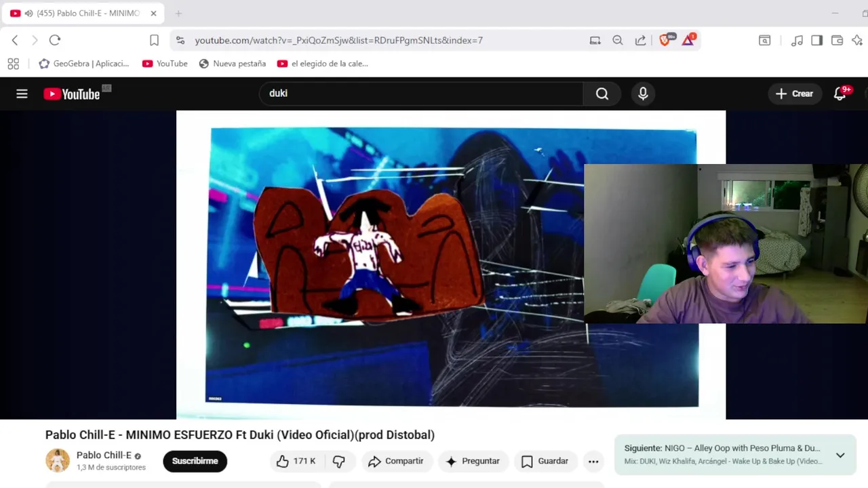Click the zoom out magnifier icon in address bar

tap(617, 41)
